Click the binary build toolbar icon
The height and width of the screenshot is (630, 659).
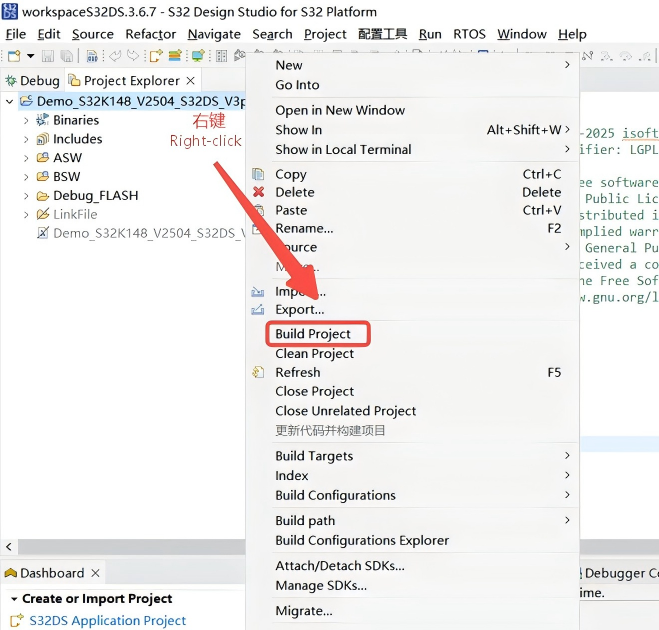point(92,55)
